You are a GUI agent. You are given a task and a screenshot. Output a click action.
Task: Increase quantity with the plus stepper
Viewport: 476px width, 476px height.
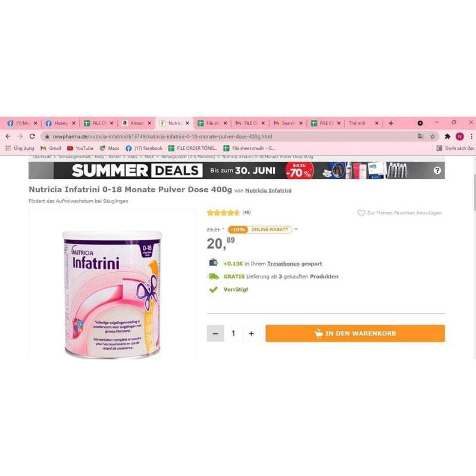tap(251, 334)
